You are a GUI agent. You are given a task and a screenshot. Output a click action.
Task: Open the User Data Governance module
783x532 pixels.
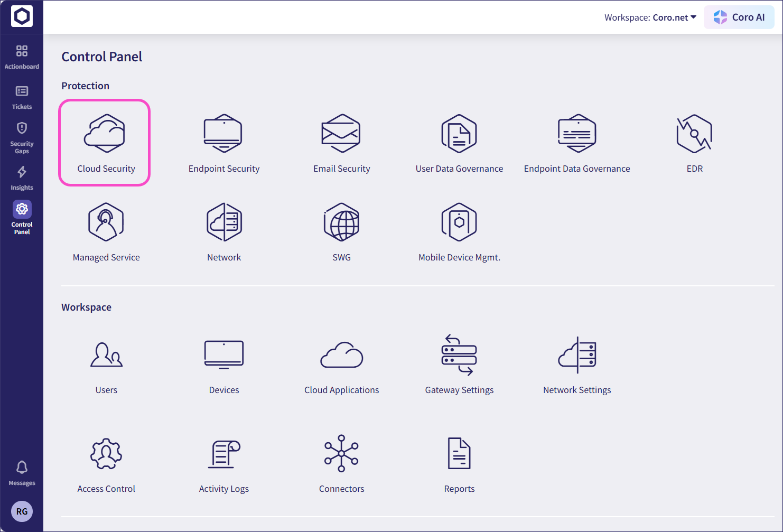459,143
